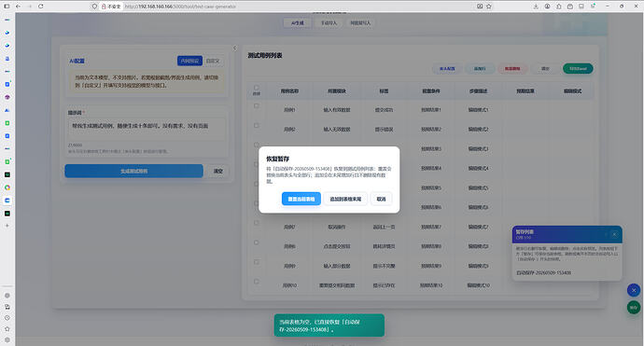Click the saved entry 自动保存-20260509-153408 in 暂存列表
The image size is (644, 346).
click(544, 272)
